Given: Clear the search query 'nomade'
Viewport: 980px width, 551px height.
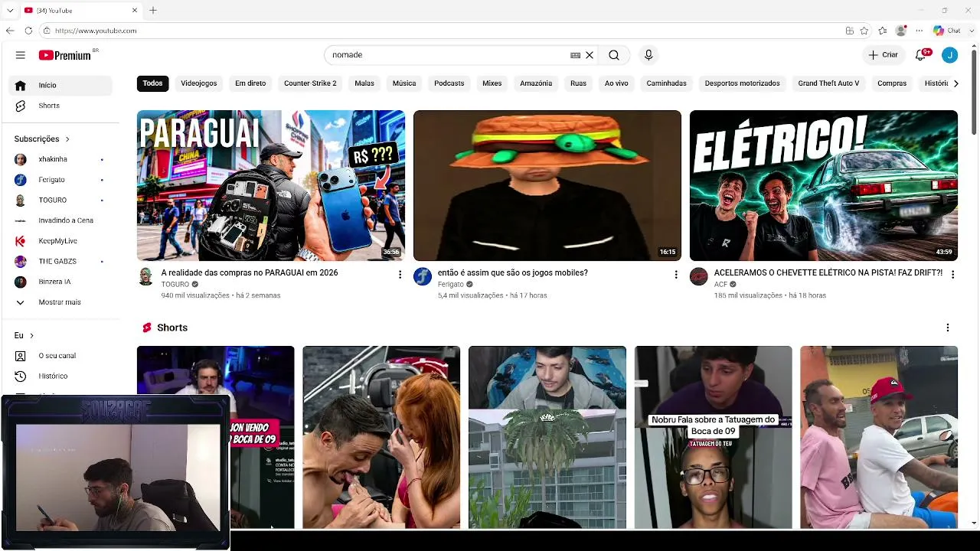Looking at the screenshot, I should coord(590,55).
